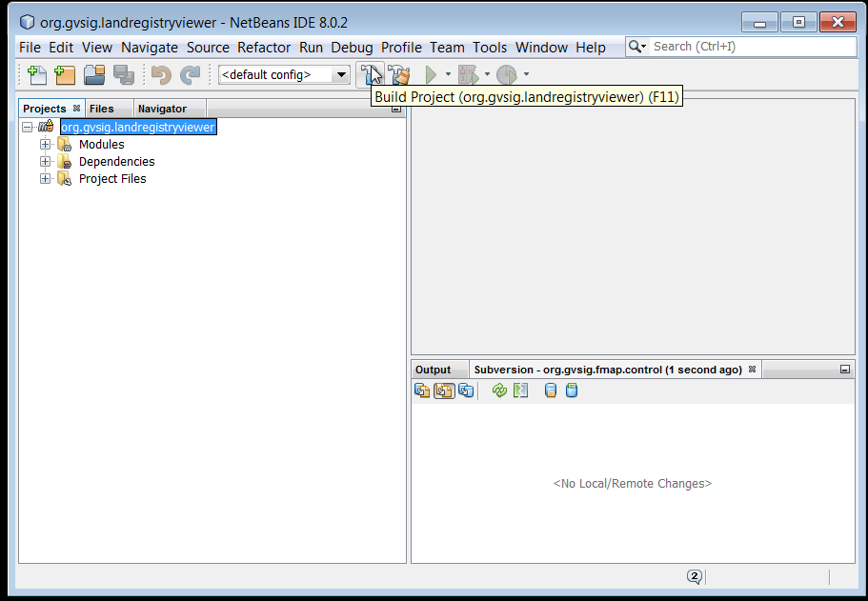Image resolution: width=868 pixels, height=601 pixels.
Task: Click the New File toolbar icon
Action: (x=37, y=74)
